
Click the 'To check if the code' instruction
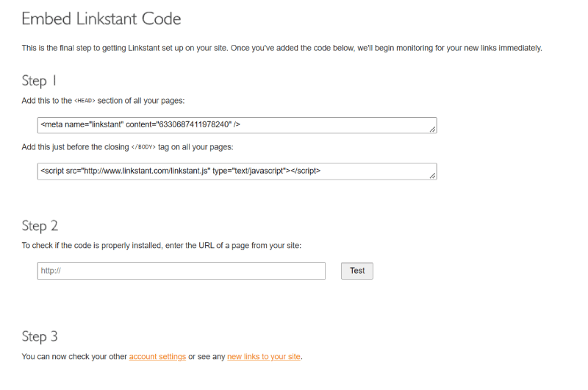click(161, 246)
